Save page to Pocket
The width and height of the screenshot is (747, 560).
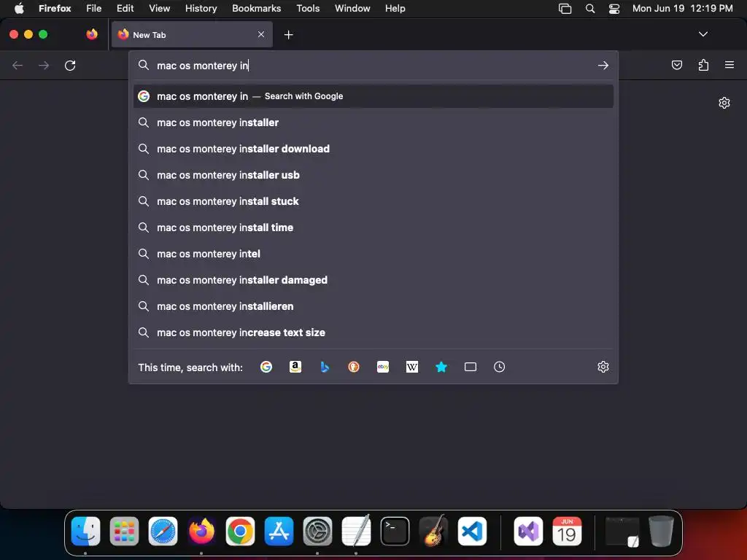(x=676, y=65)
